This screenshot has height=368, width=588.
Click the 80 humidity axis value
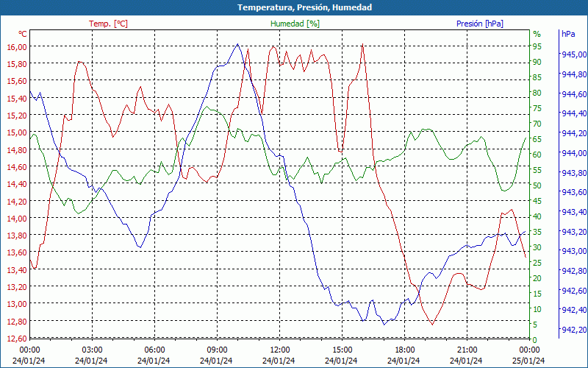click(537, 93)
